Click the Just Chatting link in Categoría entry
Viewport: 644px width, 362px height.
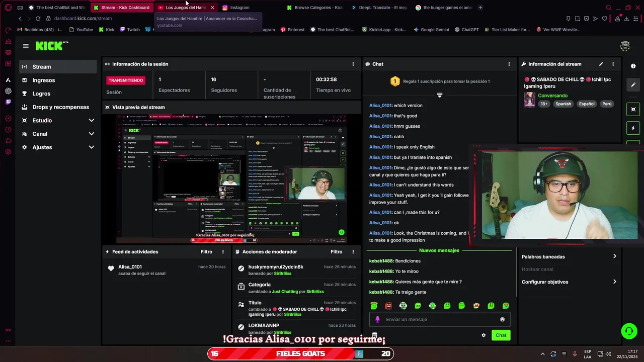(285, 292)
